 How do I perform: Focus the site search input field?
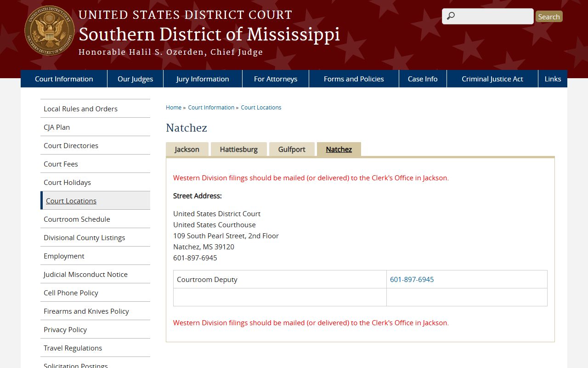[488, 16]
